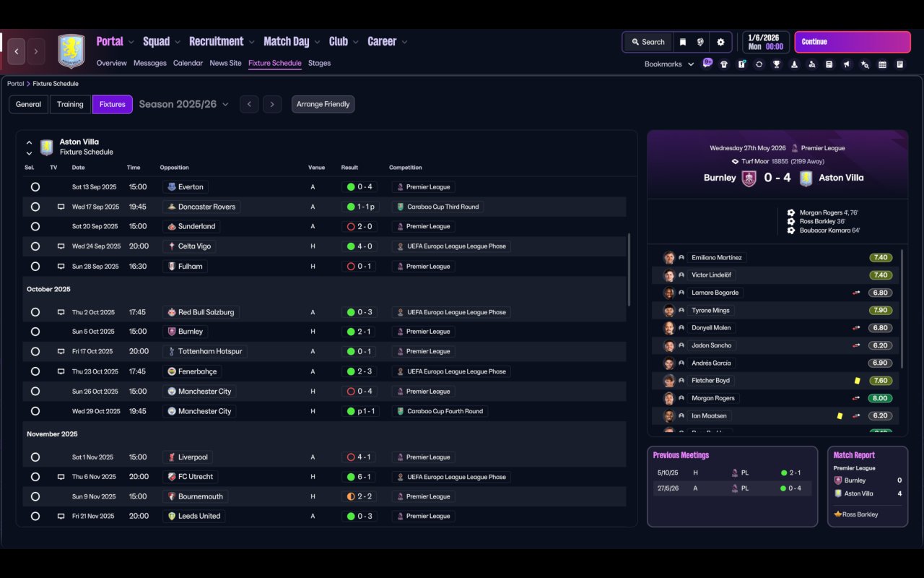This screenshot has height=578, width=924.
Task: Click the TV icon on Celta Vigo row
Action: pyautogui.click(x=61, y=246)
